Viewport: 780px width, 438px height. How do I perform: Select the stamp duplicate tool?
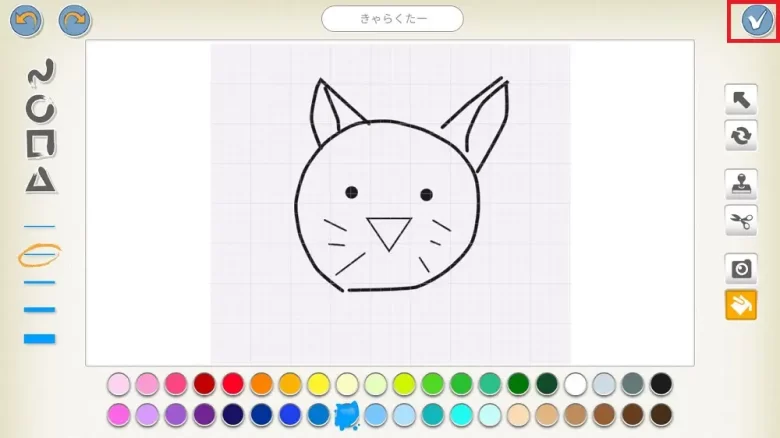click(741, 185)
